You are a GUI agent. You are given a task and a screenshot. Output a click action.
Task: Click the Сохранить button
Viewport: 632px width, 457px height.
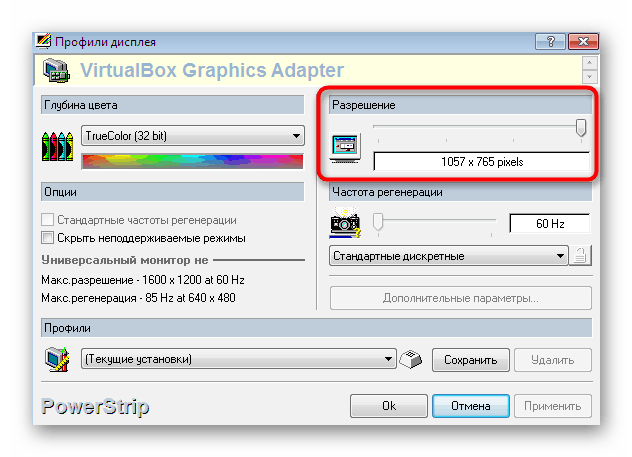click(471, 360)
